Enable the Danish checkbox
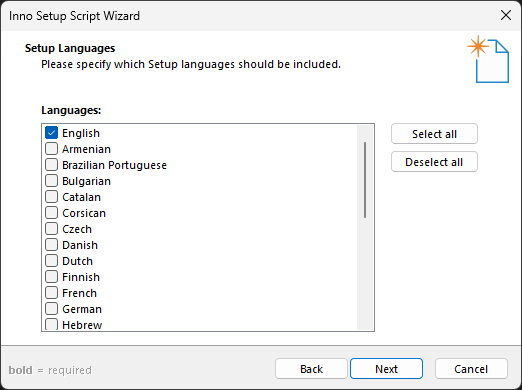Viewport: 522px width, 390px height. pyautogui.click(x=51, y=245)
